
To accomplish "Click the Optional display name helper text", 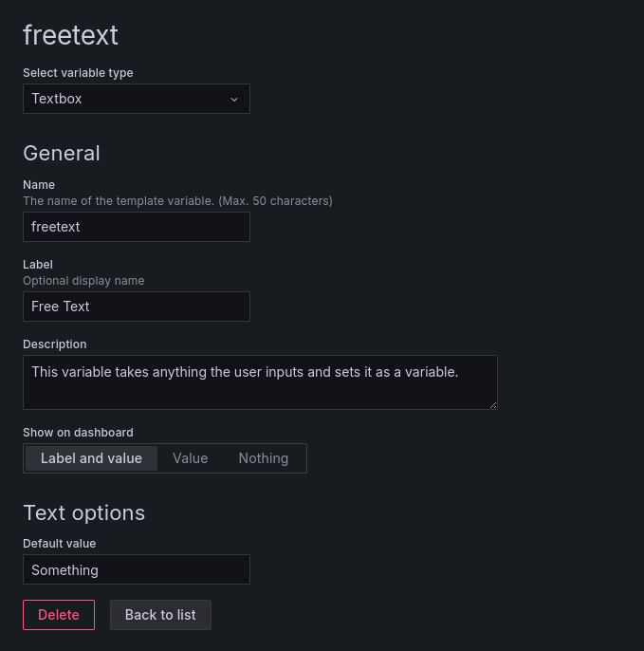I will [x=83, y=281].
